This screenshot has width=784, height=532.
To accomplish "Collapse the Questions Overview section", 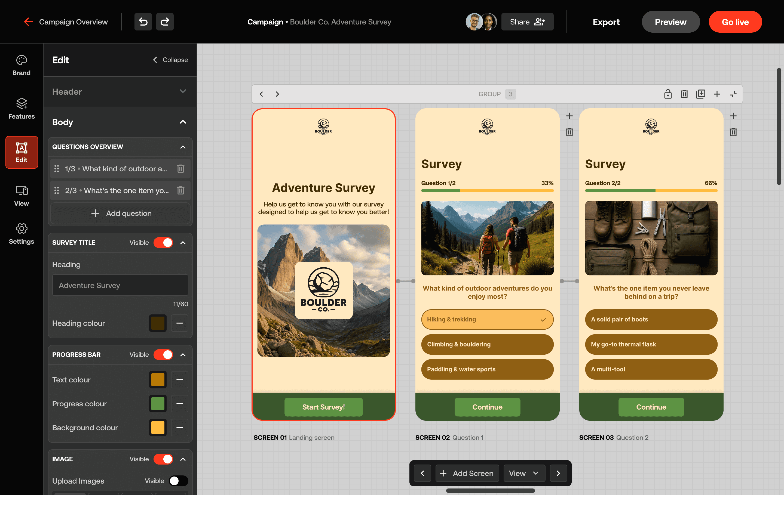I will (183, 147).
